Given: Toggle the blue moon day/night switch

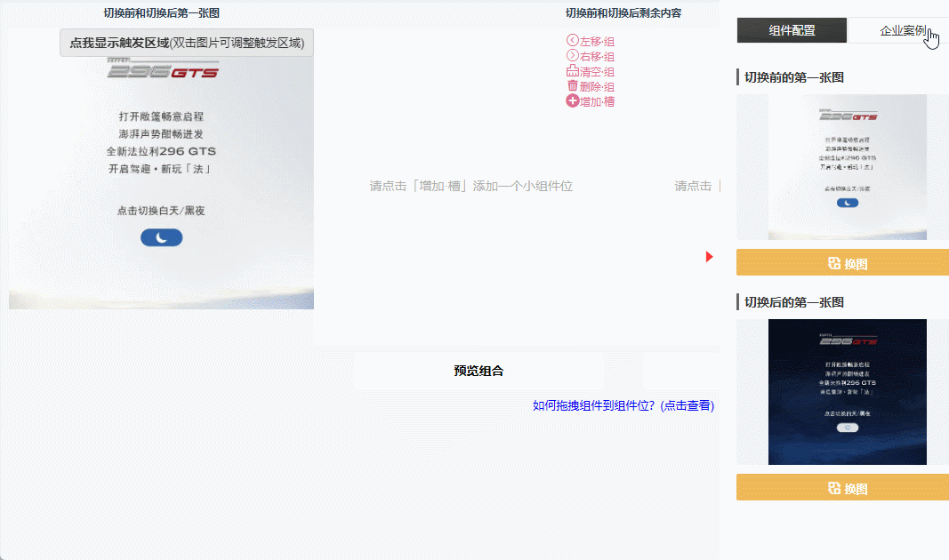Looking at the screenshot, I should (x=162, y=237).
